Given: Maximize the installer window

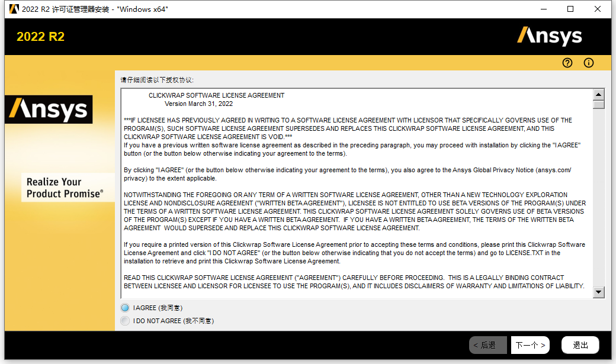Looking at the screenshot, I should (x=570, y=9).
